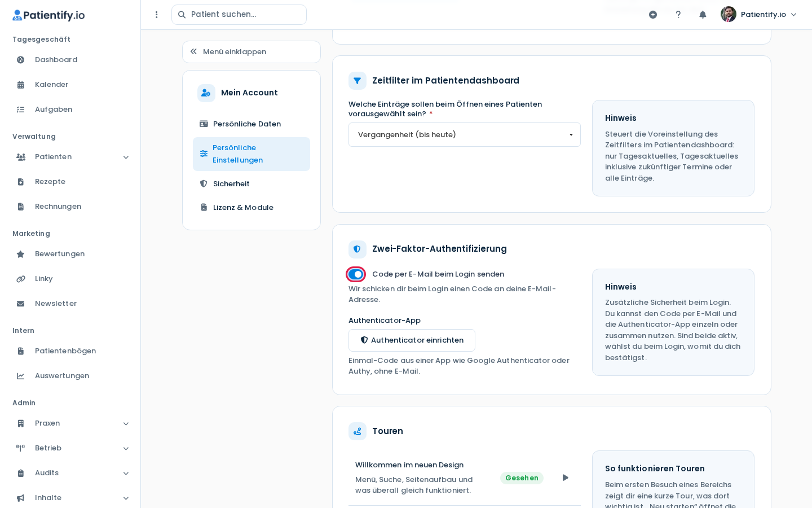Expand the Praxen submenu chevron
This screenshot has height=508, width=812.
126,423
